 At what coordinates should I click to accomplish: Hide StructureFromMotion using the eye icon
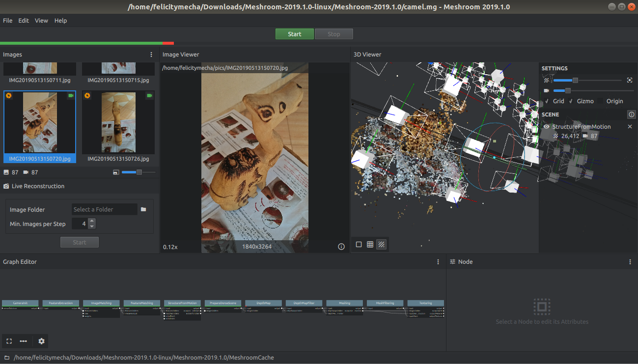pyautogui.click(x=546, y=127)
